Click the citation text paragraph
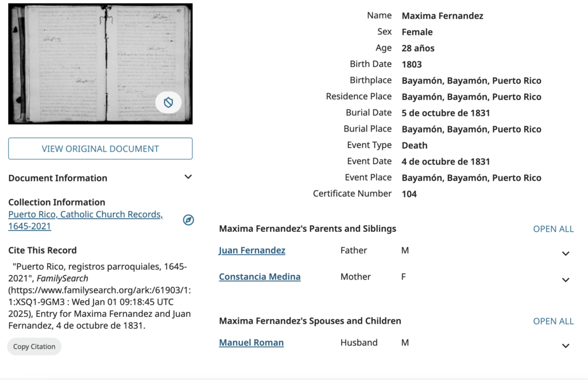Viewport: 588px width, 380px height. click(x=99, y=296)
